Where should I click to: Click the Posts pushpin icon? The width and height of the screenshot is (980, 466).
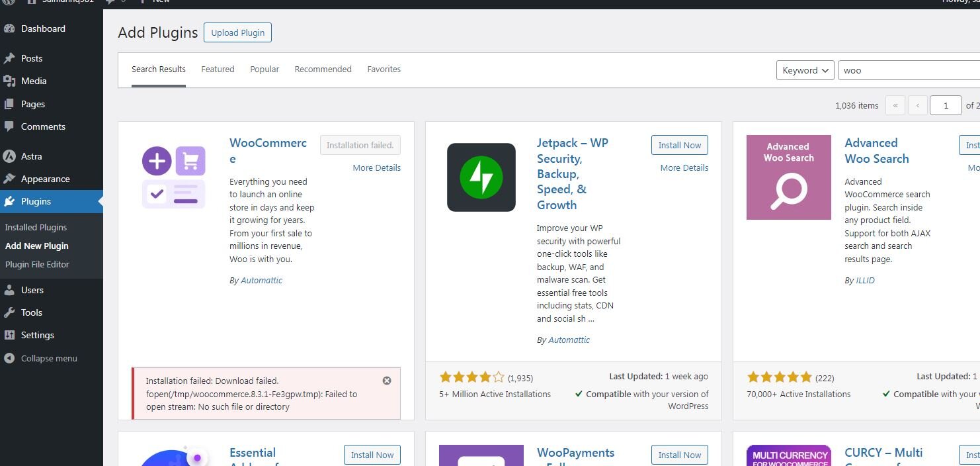pos(9,58)
